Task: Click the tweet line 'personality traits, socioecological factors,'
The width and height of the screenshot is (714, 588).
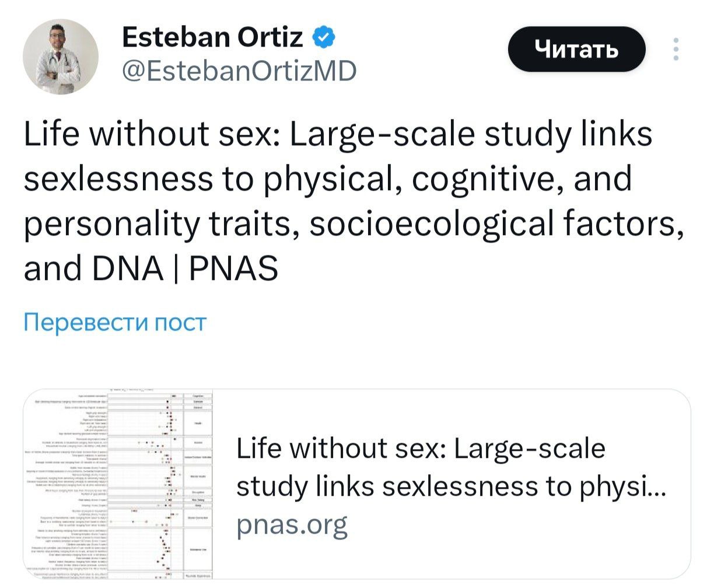Action: click(x=353, y=223)
